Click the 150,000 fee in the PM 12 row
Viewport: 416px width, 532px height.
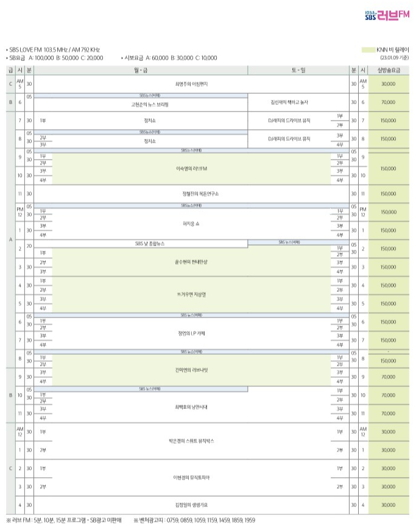389,212
